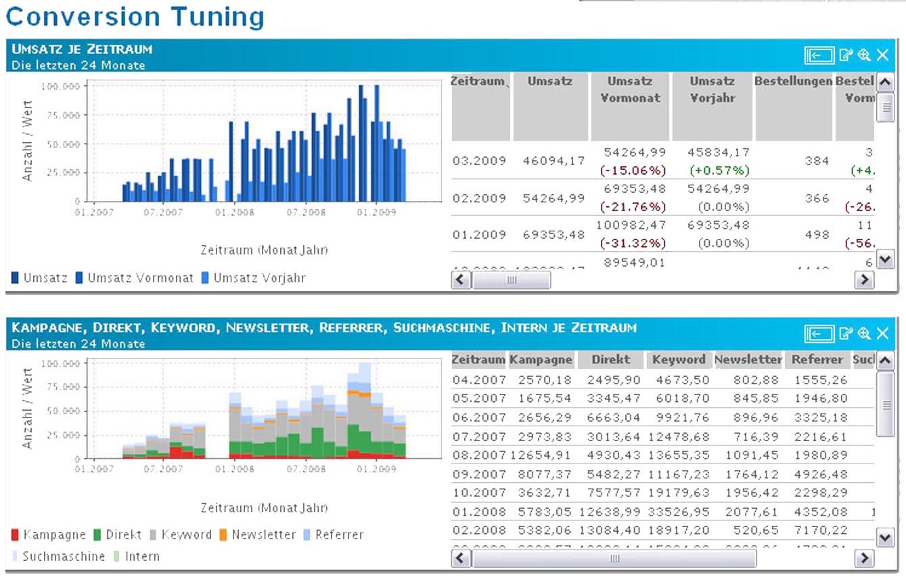The image size is (906, 588).
Task: Click the Umsatz Vormonat legend swatch
Action: [x=79, y=278]
